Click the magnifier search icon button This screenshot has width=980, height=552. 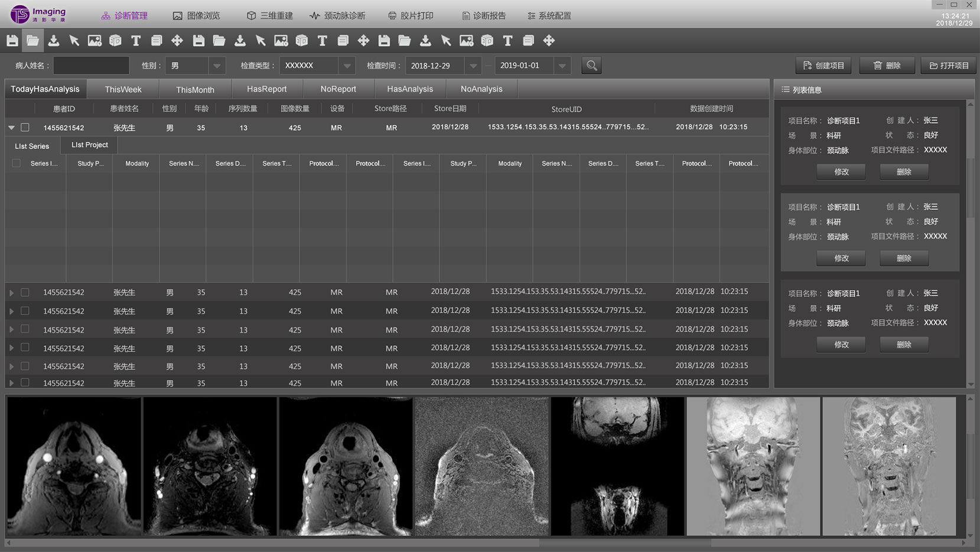(591, 66)
